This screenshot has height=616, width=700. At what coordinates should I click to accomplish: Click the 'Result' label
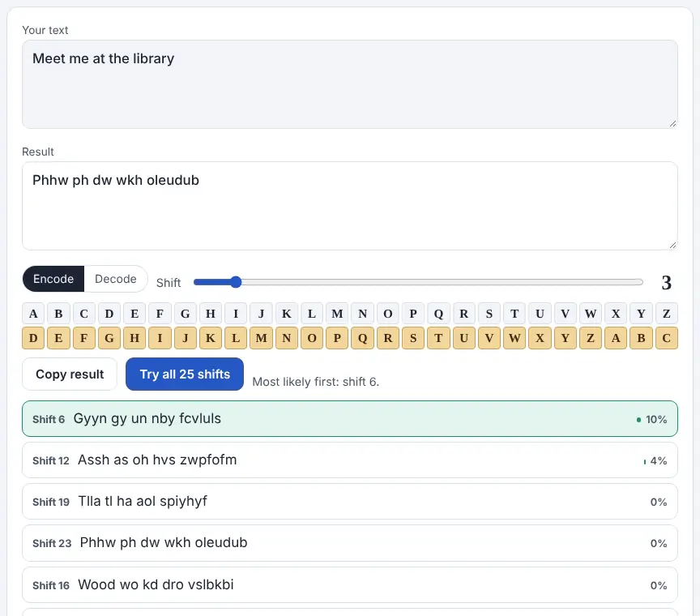pos(38,152)
